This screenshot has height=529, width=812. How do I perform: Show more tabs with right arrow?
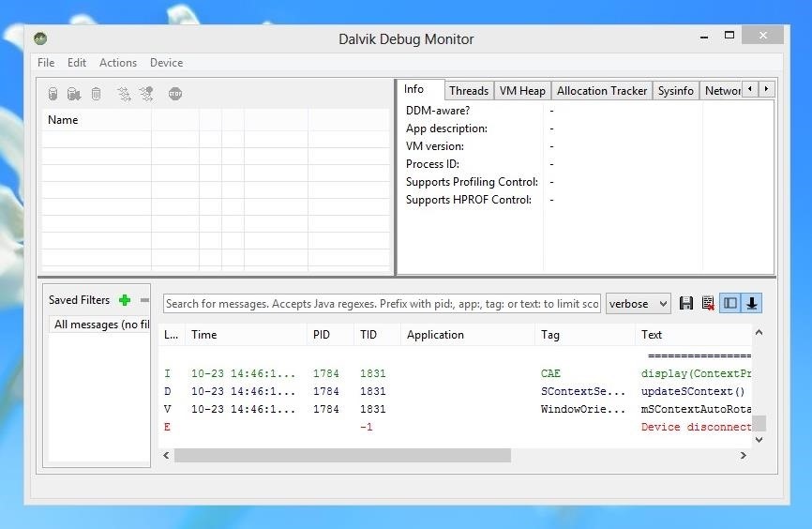[x=766, y=89]
